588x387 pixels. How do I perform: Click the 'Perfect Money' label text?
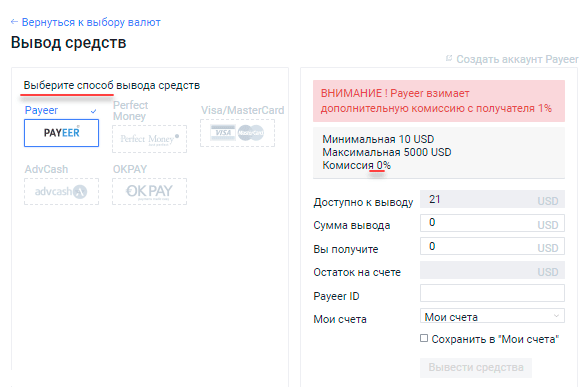tap(130, 111)
